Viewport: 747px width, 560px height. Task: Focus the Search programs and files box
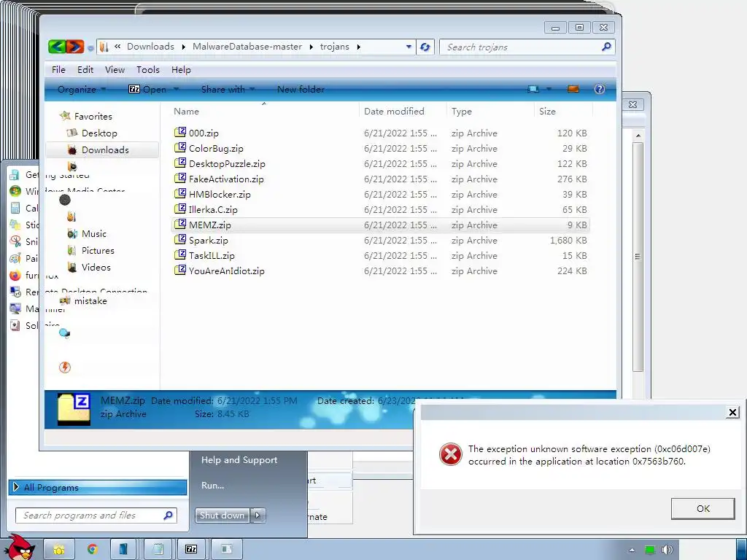click(x=96, y=516)
